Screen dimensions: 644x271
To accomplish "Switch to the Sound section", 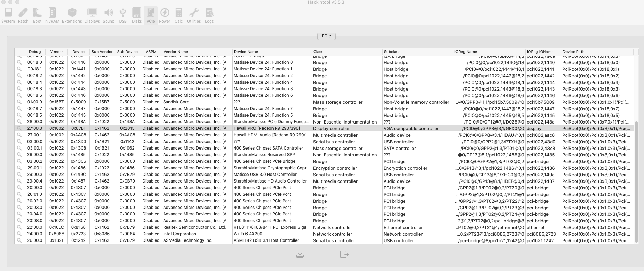I will [109, 16].
